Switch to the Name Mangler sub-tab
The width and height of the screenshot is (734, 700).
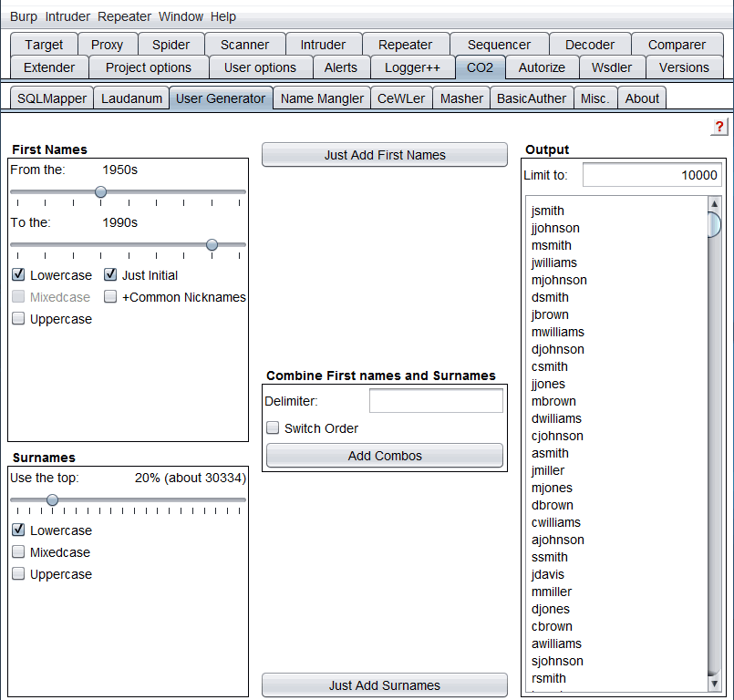click(x=322, y=98)
